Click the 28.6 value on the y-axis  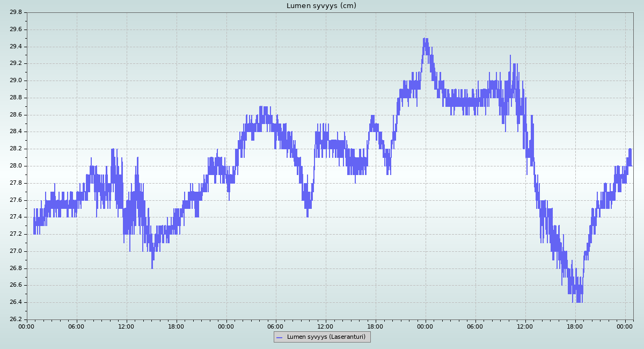16,115
